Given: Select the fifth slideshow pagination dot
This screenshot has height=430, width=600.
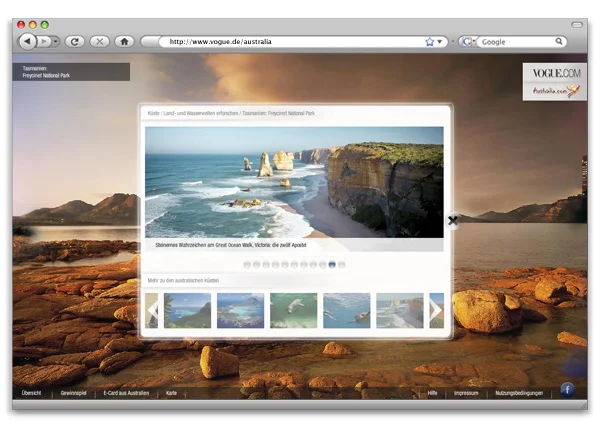Looking at the screenshot, I should 285,265.
